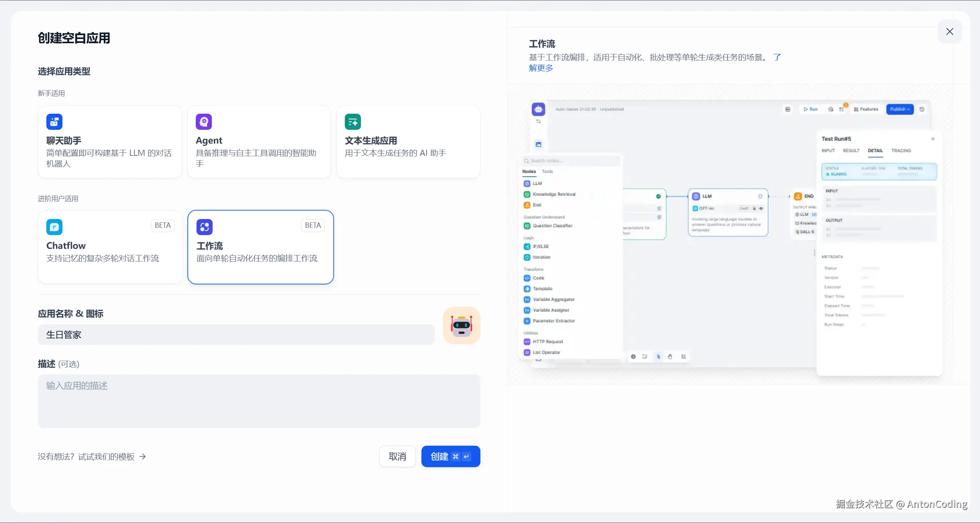The width and height of the screenshot is (980, 523).
Task: Click the 聊天助手 chat robot icon
Action: coord(54,122)
